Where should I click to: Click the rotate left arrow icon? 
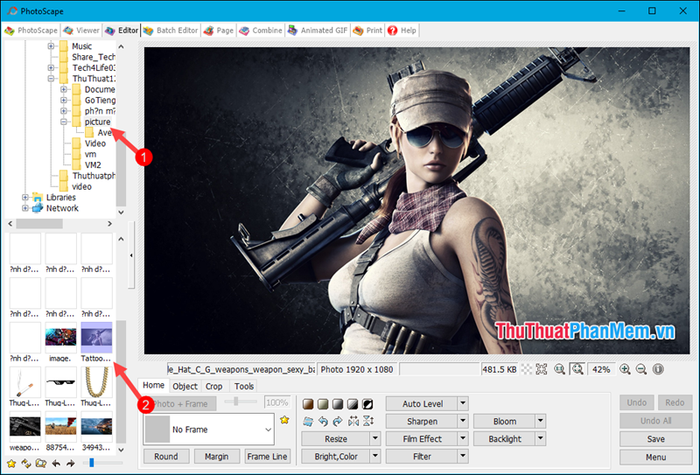322,421
